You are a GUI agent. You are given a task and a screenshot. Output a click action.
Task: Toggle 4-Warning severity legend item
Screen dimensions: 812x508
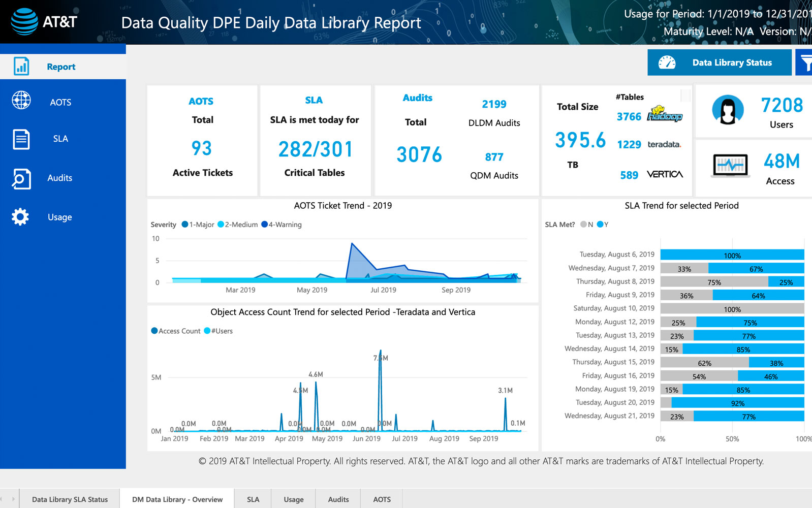point(281,225)
